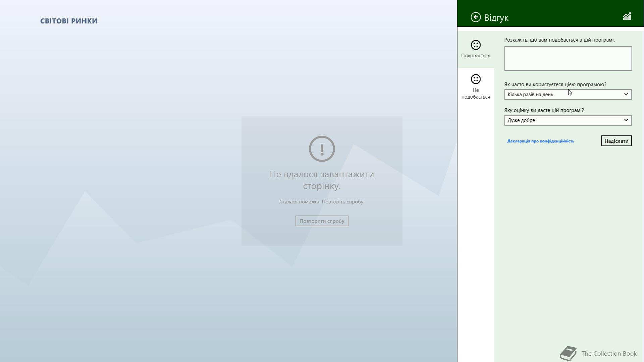Click the Розкажіть, що вам подобається label
This screenshot has width=644, height=362.
click(559, 40)
